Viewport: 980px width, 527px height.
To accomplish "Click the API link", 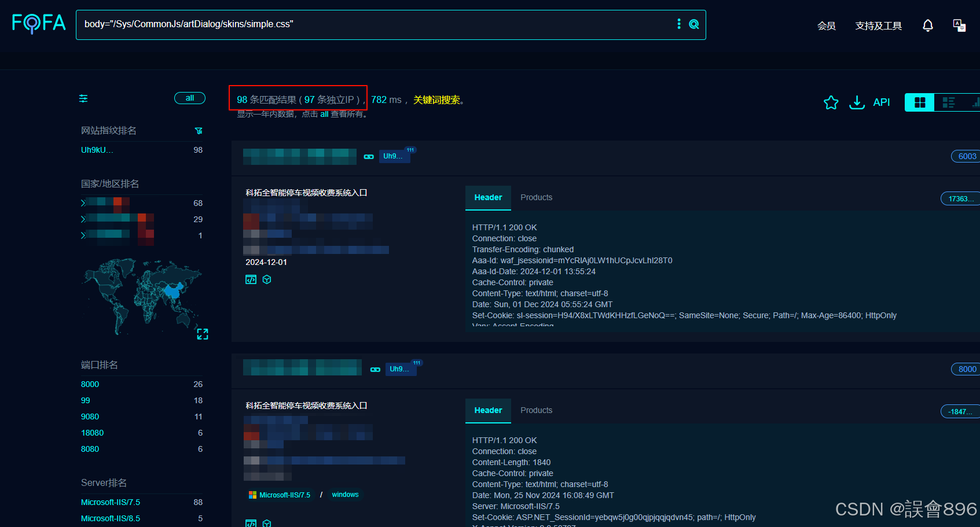I will coord(882,102).
